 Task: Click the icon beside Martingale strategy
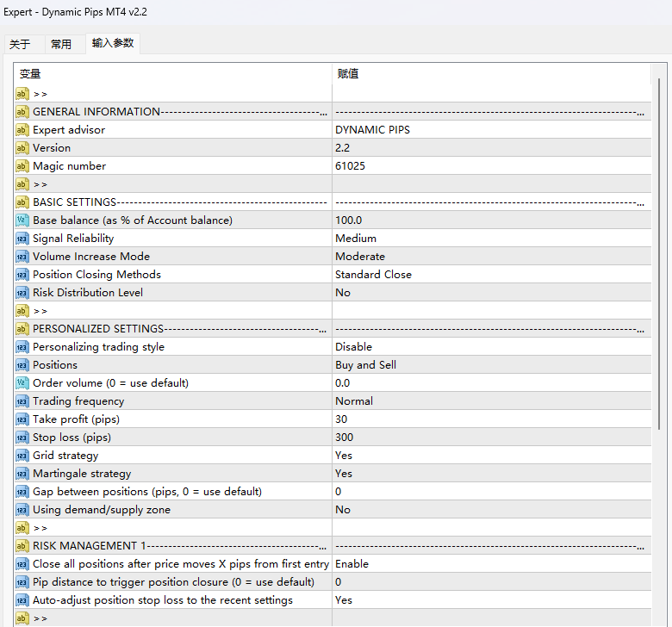point(22,474)
